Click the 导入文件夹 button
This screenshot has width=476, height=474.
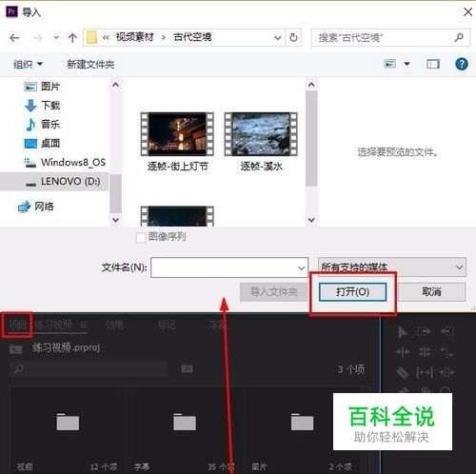[x=273, y=292]
